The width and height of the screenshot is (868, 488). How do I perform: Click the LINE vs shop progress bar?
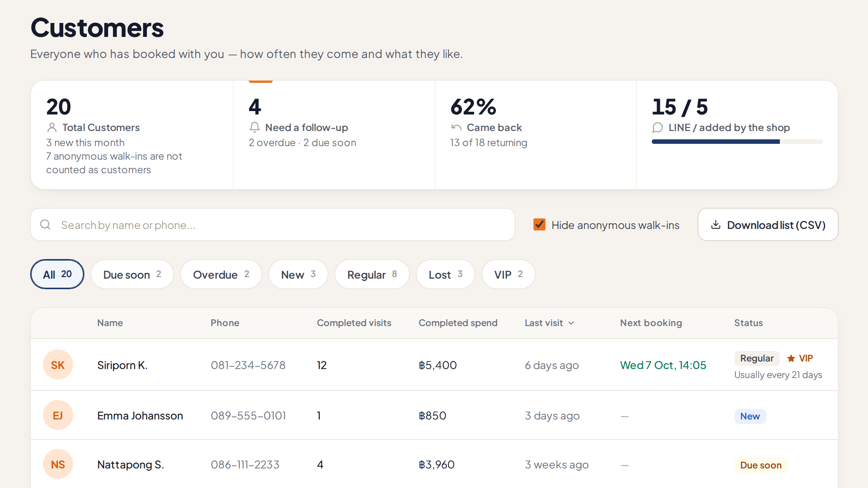737,142
